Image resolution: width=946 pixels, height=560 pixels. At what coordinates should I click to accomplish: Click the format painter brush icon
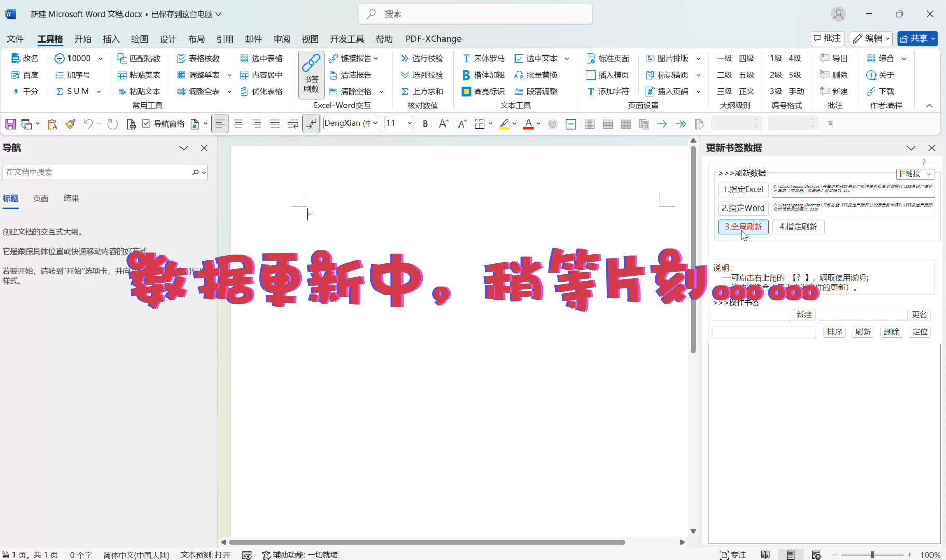pos(71,124)
